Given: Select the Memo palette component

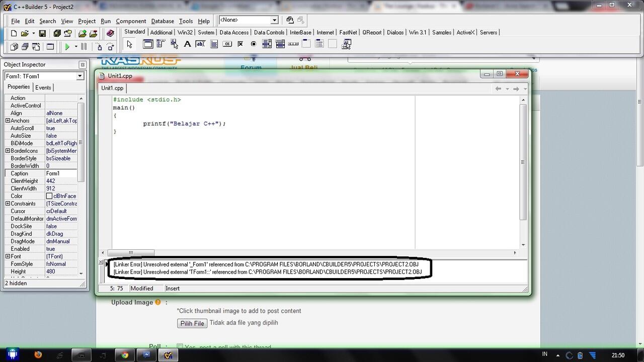Looking at the screenshot, I should coord(214,44).
